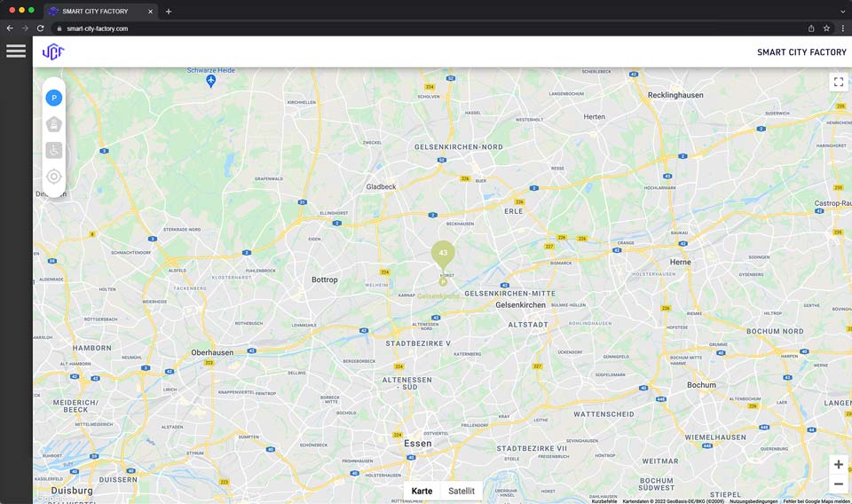The height and width of the screenshot is (504, 852).
Task: Go back in browser history
Action: (10, 28)
